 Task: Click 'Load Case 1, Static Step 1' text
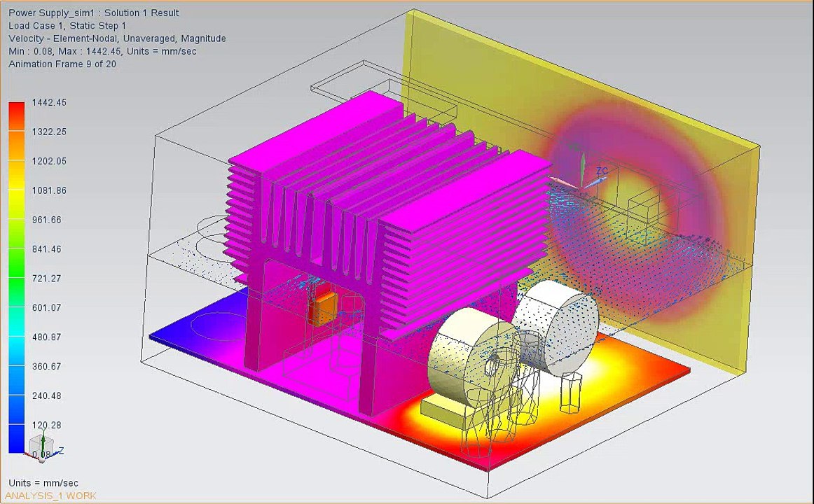(67, 25)
